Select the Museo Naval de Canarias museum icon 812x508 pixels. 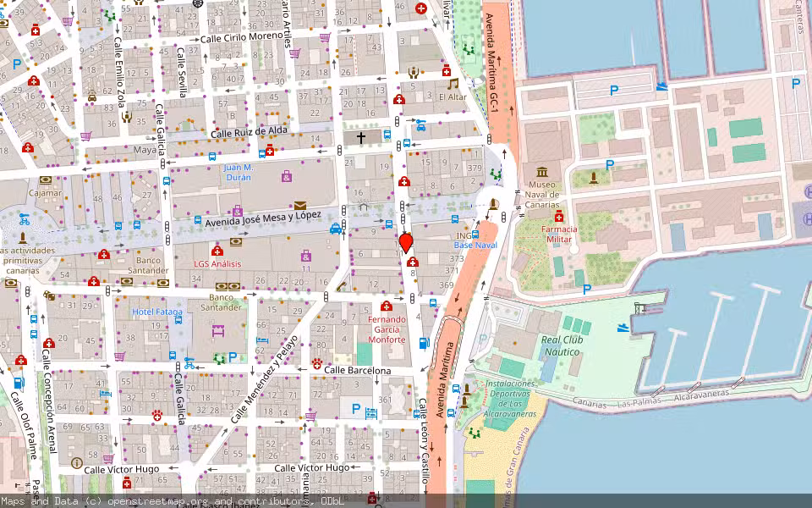[x=542, y=172]
